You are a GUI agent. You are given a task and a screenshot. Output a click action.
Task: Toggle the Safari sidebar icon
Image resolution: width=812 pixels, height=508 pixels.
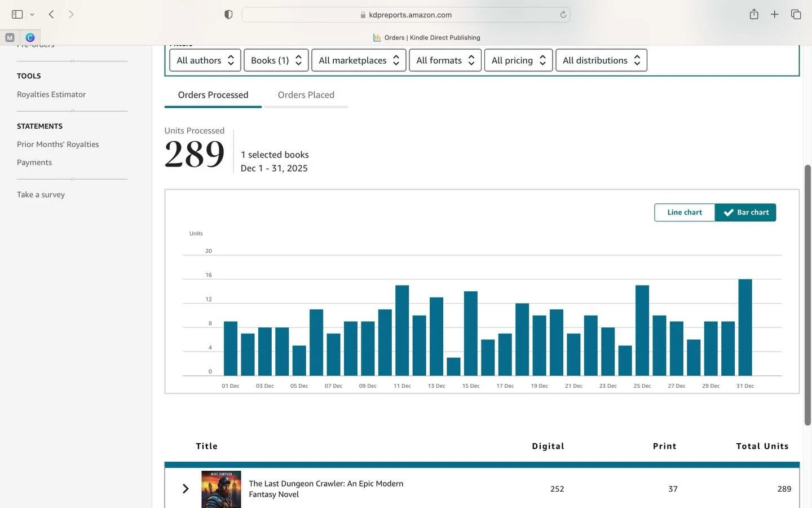pos(17,14)
